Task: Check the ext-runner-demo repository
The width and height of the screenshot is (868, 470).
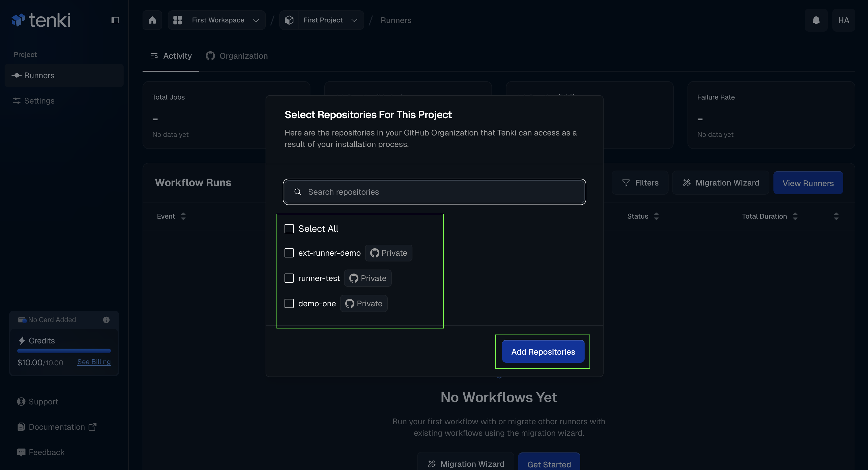Action: [289, 253]
